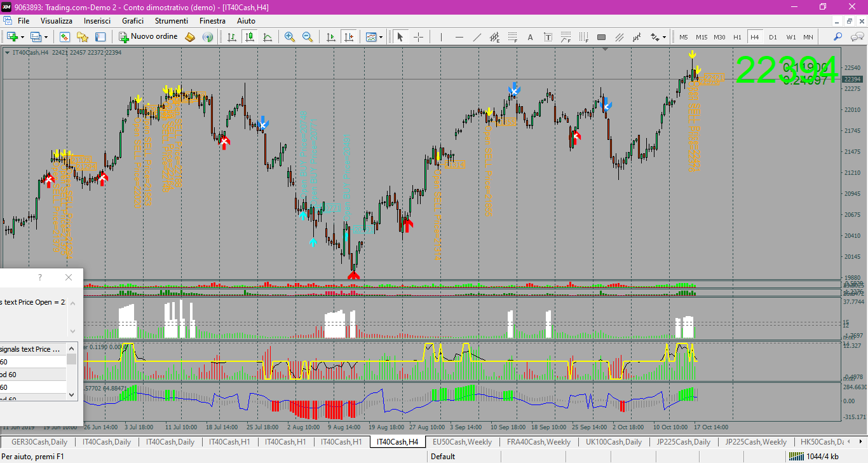Open the indicators list icon
This screenshot has height=463, width=868.
click(x=371, y=37)
